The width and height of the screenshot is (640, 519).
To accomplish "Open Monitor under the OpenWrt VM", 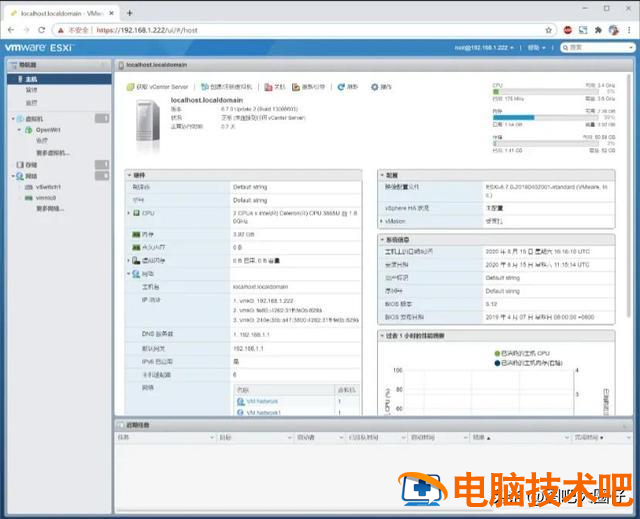I will point(42,141).
